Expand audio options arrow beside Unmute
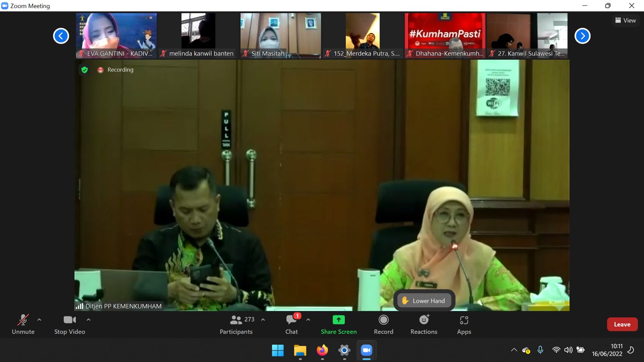The height and width of the screenshot is (362, 644). (x=39, y=320)
